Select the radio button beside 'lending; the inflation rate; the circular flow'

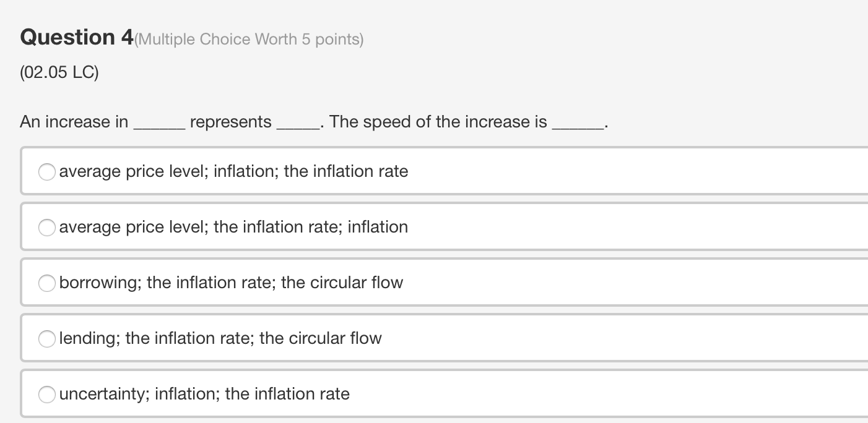(46, 339)
